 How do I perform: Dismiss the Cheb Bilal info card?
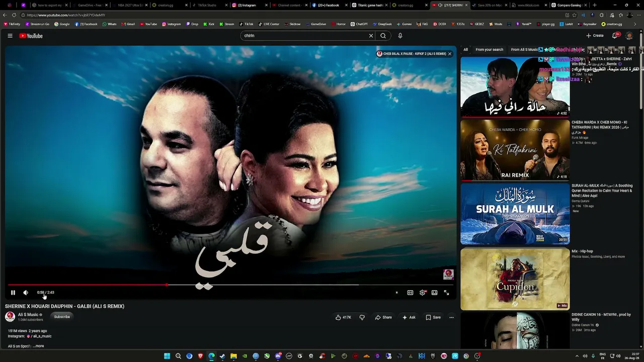click(450, 54)
